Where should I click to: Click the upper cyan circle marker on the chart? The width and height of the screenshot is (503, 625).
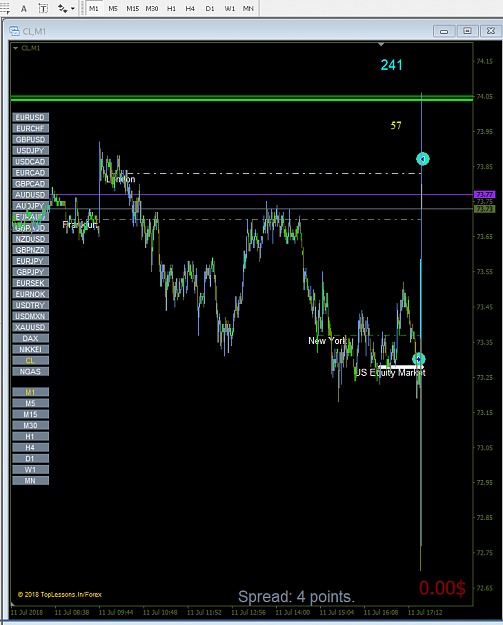point(422,159)
